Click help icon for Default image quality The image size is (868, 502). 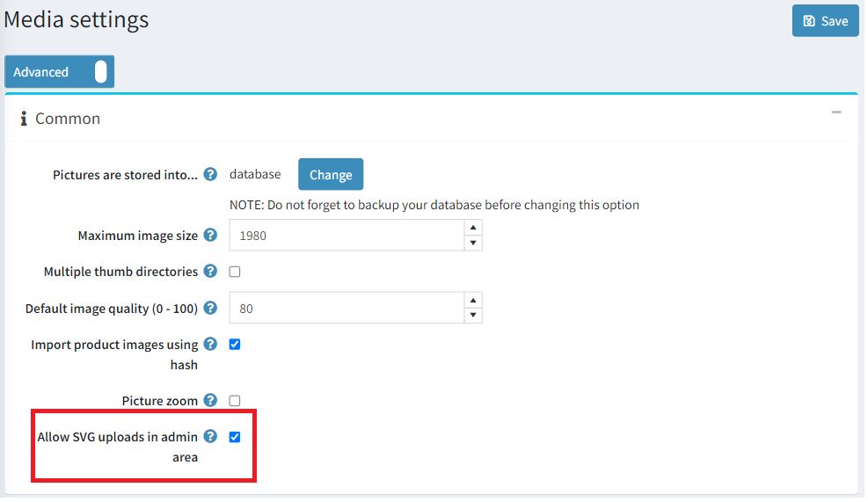pos(210,308)
